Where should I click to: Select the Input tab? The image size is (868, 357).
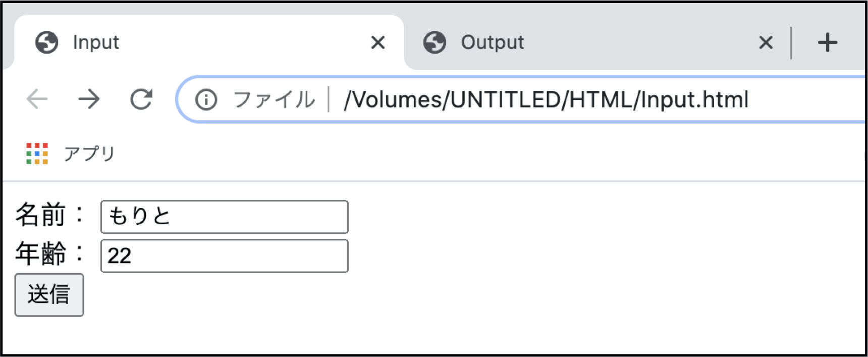209,42
